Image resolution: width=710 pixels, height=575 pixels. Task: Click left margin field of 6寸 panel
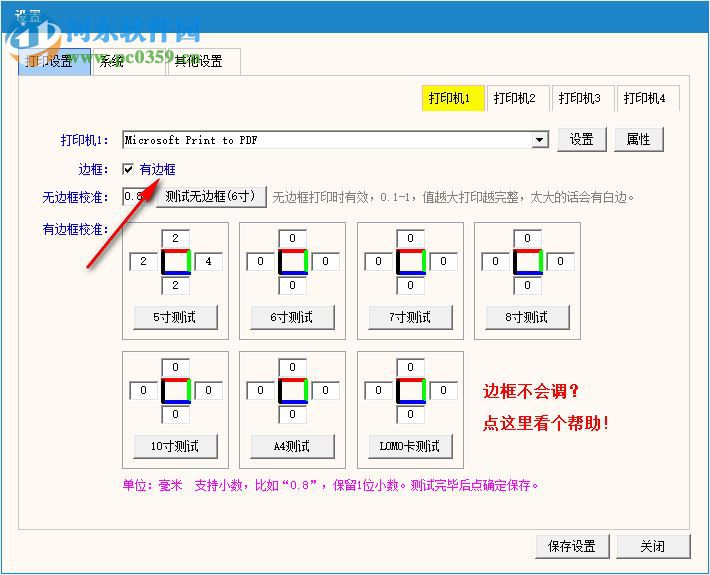click(x=260, y=261)
